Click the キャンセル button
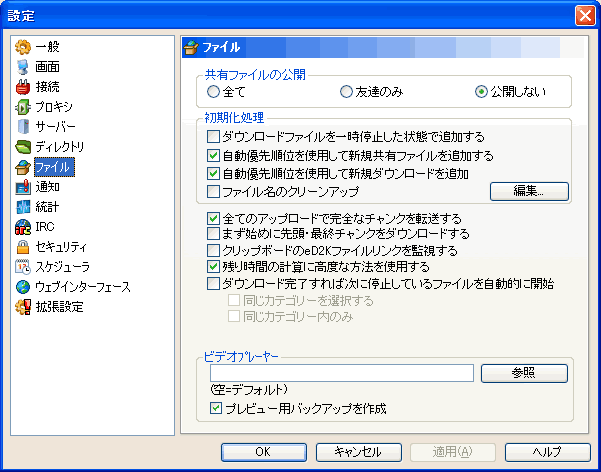The image size is (601, 472). click(x=359, y=452)
